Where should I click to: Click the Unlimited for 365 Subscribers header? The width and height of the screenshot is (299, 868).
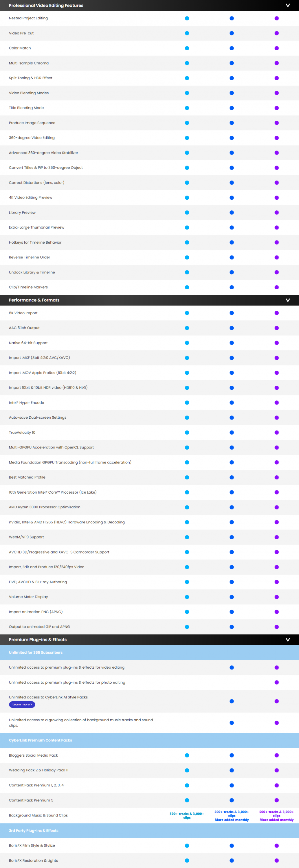point(36,653)
